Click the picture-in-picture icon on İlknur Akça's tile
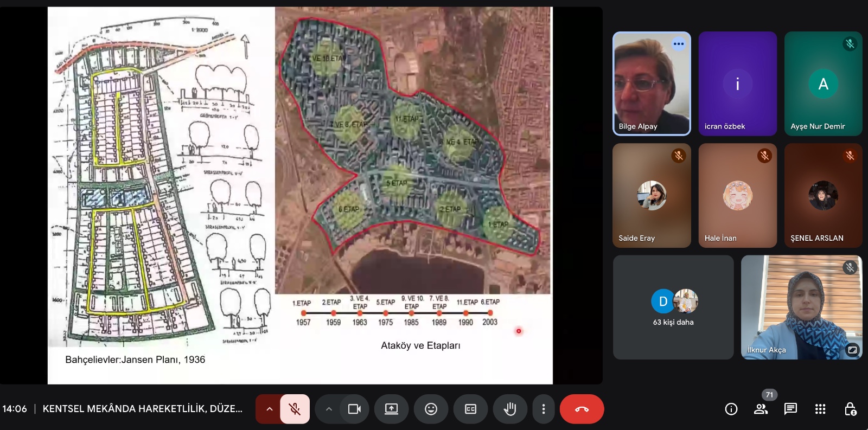The image size is (868, 430). 852,350
